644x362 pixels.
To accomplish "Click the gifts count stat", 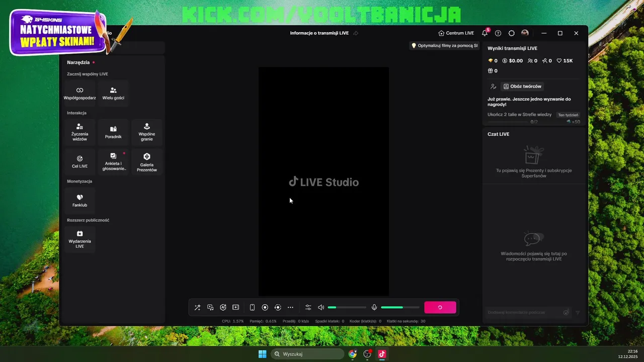I will (x=493, y=71).
